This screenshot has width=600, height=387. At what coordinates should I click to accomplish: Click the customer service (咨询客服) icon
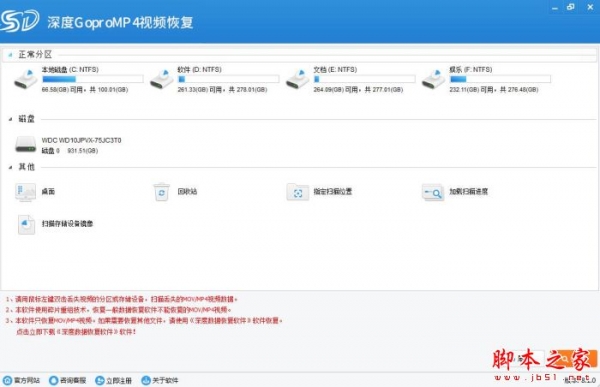click(54, 380)
